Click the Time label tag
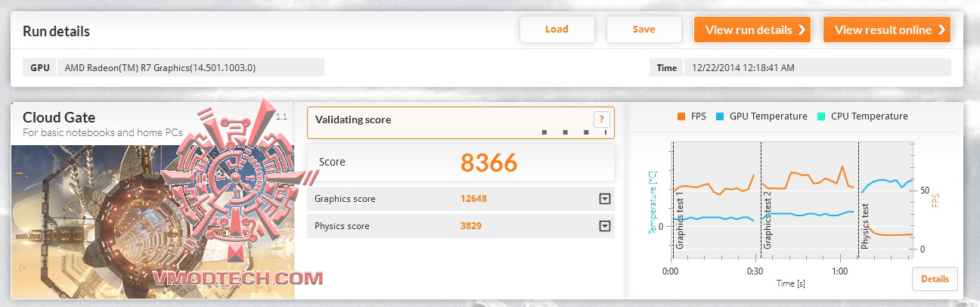980x307 pixels. [x=667, y=67]
